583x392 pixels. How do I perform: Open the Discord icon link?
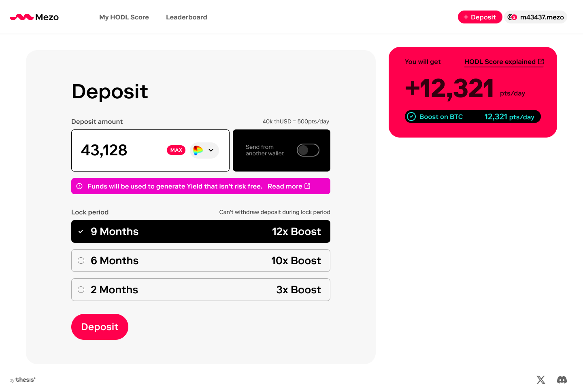tap(562, 379)
